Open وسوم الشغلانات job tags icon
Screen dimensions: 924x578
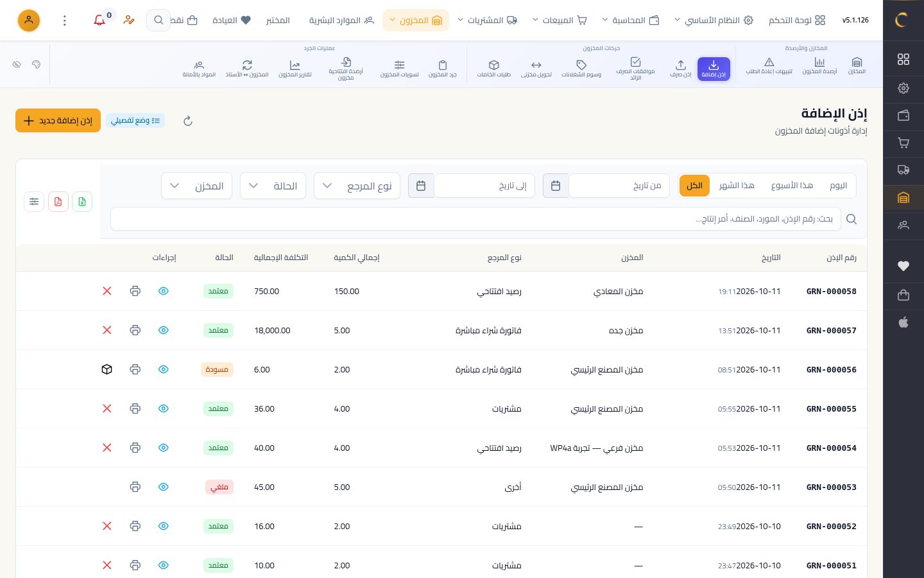581,68
